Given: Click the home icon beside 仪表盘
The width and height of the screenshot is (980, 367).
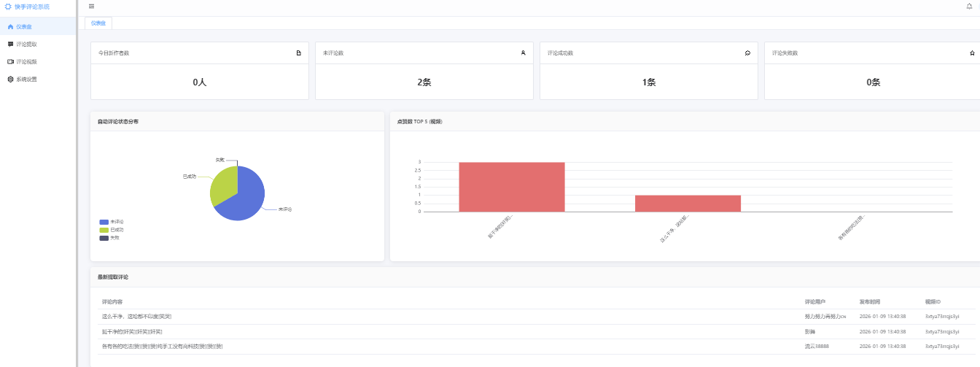Looking at the screenshot, I should [10, 27].
